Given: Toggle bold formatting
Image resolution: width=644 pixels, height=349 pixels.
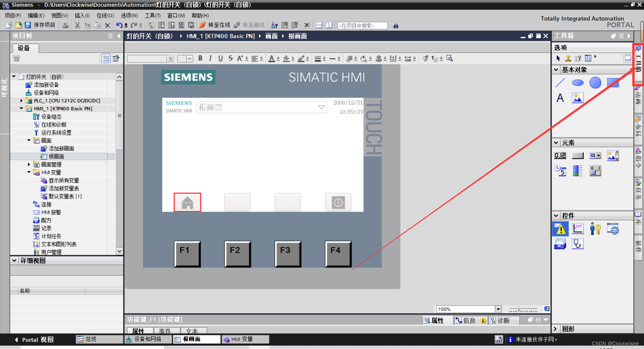Looking at the screenshot, I should point(200,58).
